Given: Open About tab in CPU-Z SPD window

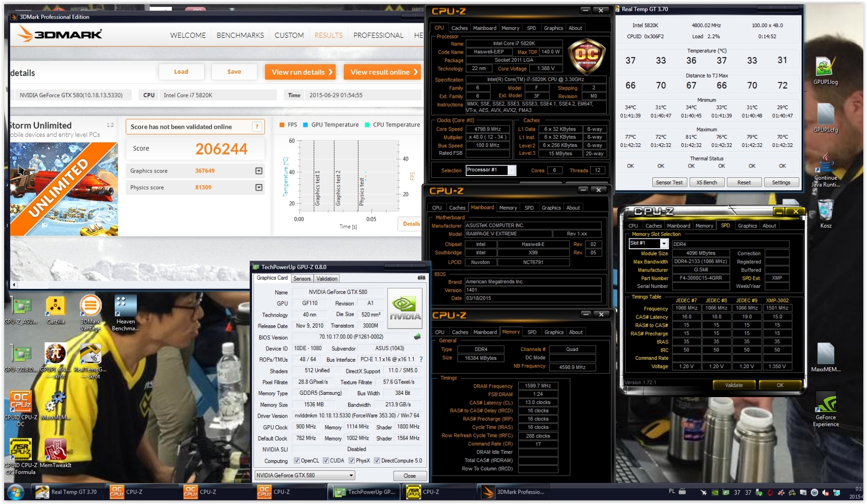Looking at the screenshot, I should coord(769,226).
